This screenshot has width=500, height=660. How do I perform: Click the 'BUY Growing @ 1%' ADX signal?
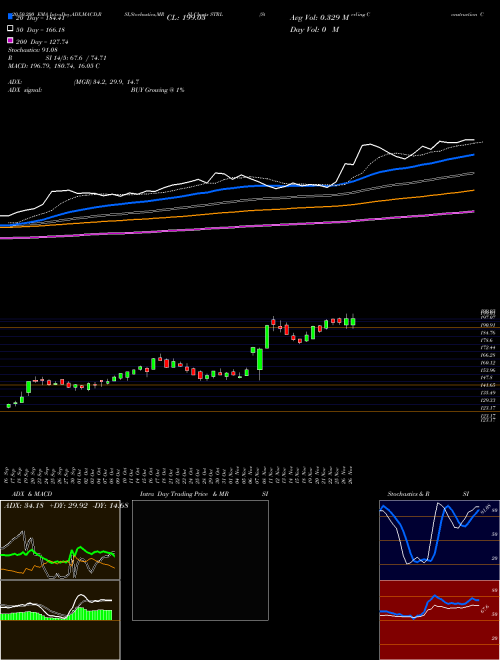click(x=157, y=90)
